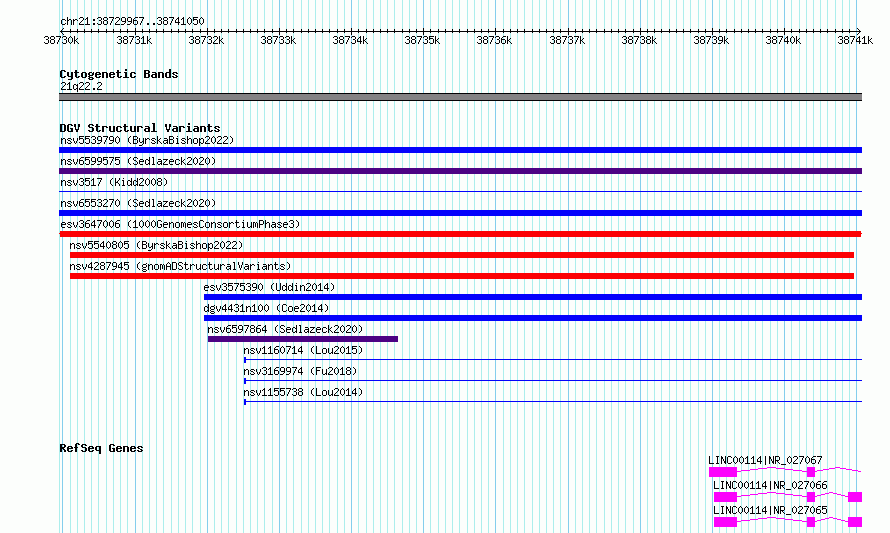Select the nsv5540805 red variant bar

(462, 255)
